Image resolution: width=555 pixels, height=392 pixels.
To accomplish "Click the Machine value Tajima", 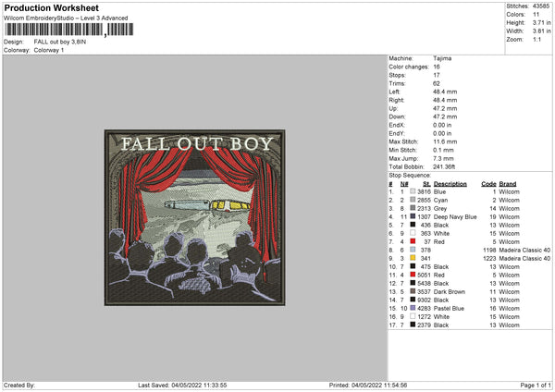I will pos(442,58).
